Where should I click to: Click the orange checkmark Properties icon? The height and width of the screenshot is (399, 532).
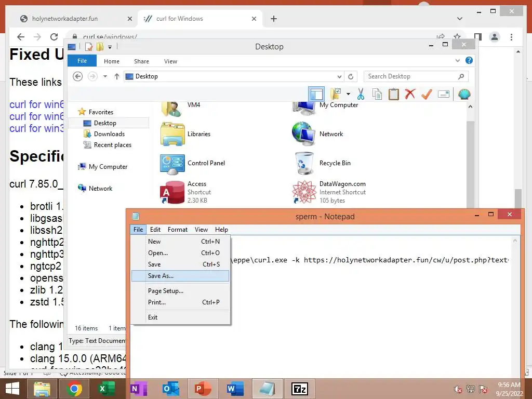tap(427, 94)
